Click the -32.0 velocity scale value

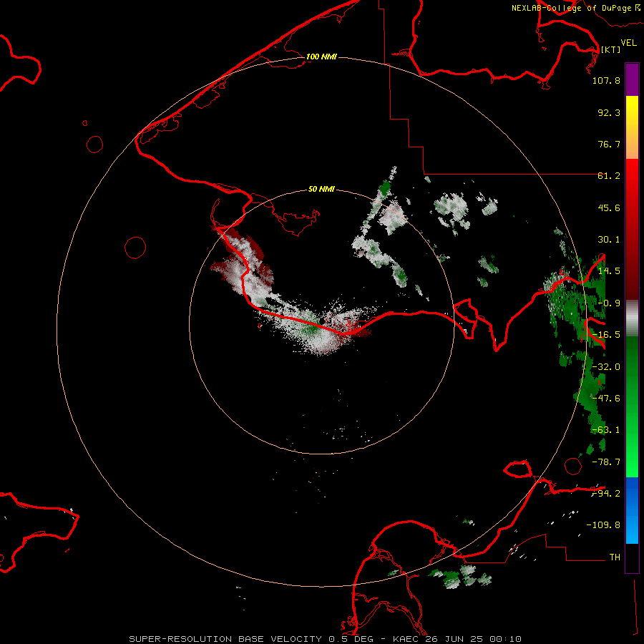pyautogui.click(x=606, y=367)
